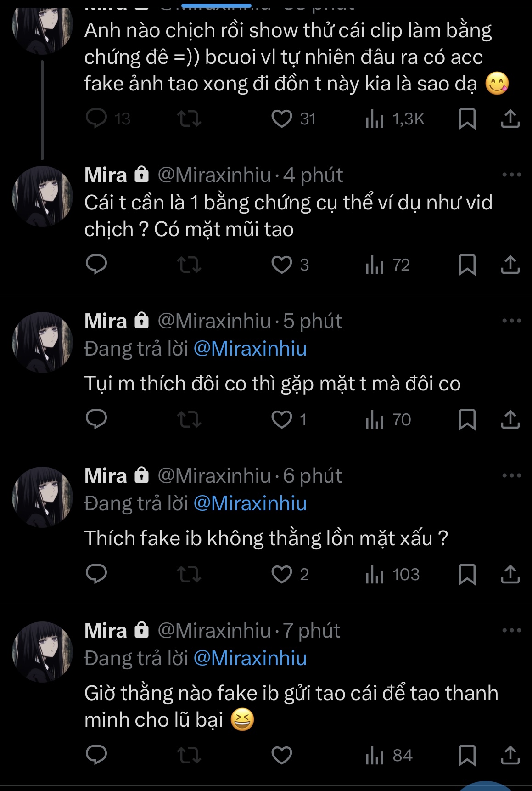The width and height of the screenshot is (532, 791).
Task: Open @Miraxinhiu mention in 5 phút reply
Action: click(250, 349)
